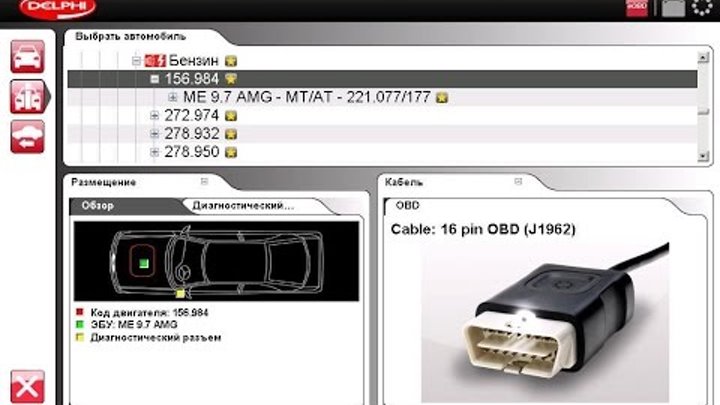Expand the 272.974 node
Viewport: 720px width, 405px height.
pos(155,115)
